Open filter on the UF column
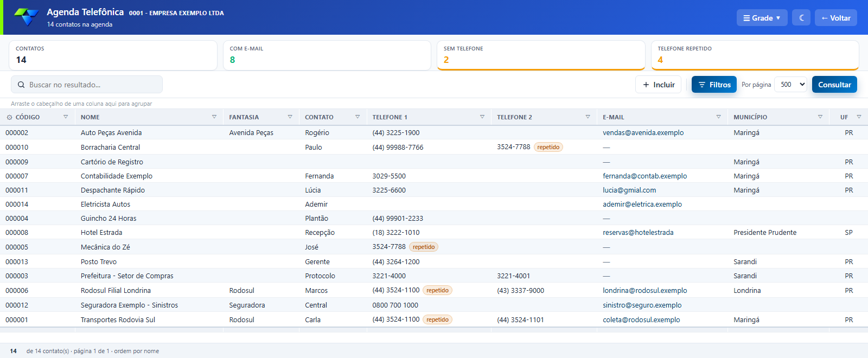Screen dimensions: 868x358 (x=859, y=117)
